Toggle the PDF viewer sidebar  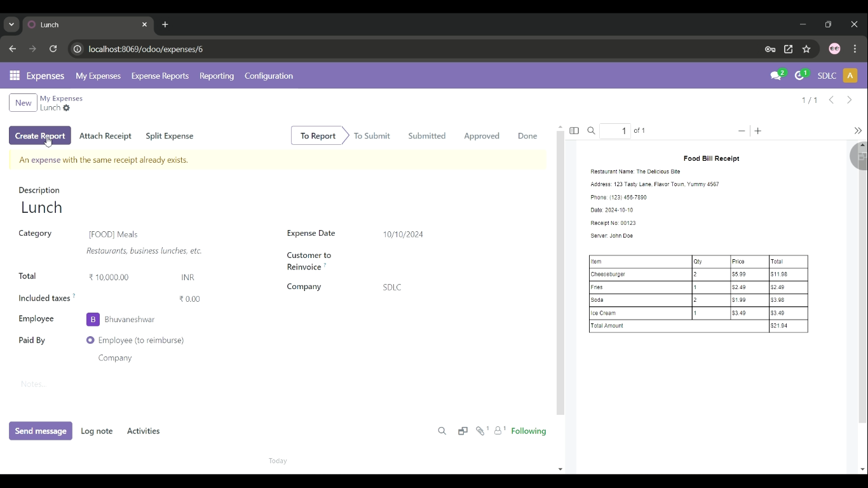(574, 131)
